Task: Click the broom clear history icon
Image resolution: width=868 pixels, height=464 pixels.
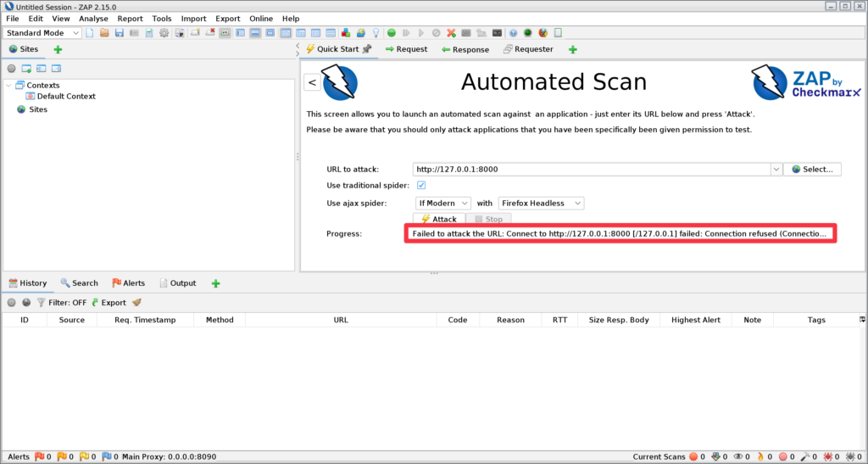Action: pos(136,303)
